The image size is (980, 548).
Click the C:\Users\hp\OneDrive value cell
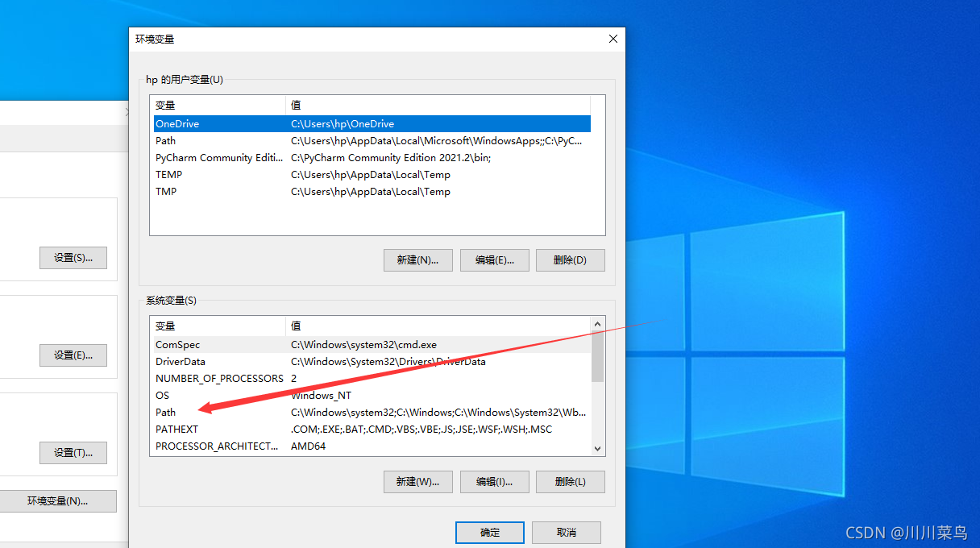click(343, 124)
